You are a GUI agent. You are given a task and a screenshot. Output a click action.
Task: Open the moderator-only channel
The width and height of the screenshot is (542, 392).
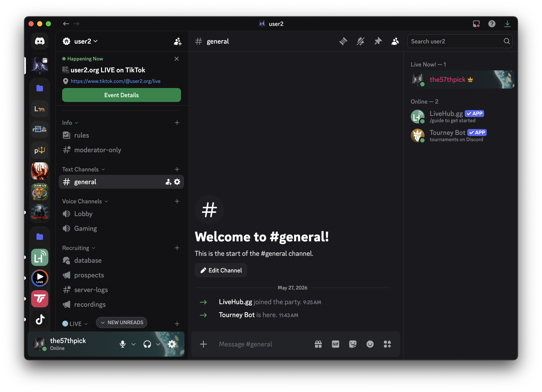tap(121, 150)
